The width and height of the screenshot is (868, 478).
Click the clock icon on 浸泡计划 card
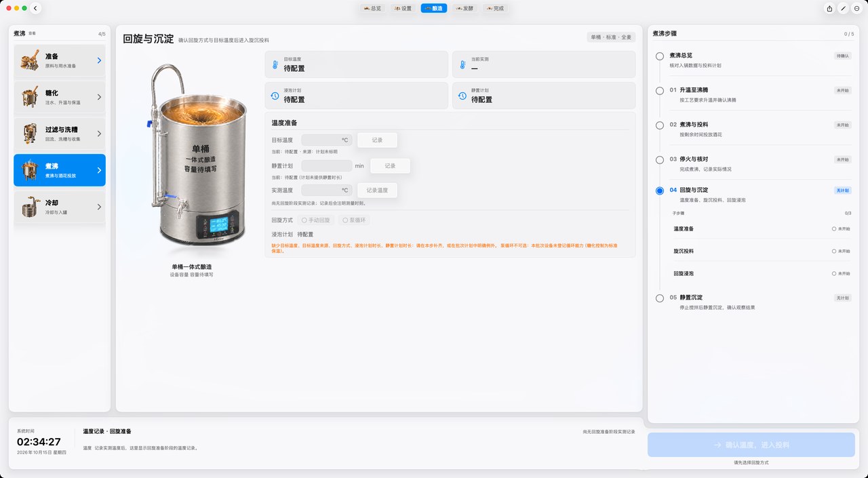click(x=275, y=96)
